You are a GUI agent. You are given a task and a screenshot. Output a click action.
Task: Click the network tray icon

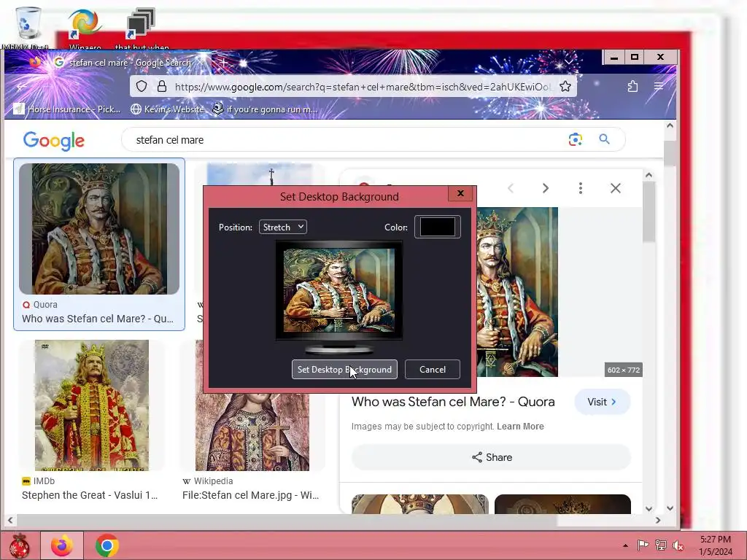pos(661,545)
